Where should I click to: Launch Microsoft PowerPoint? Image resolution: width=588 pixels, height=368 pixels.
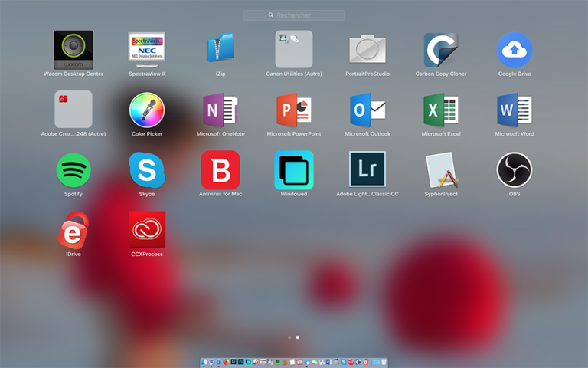tap(294, 110)
